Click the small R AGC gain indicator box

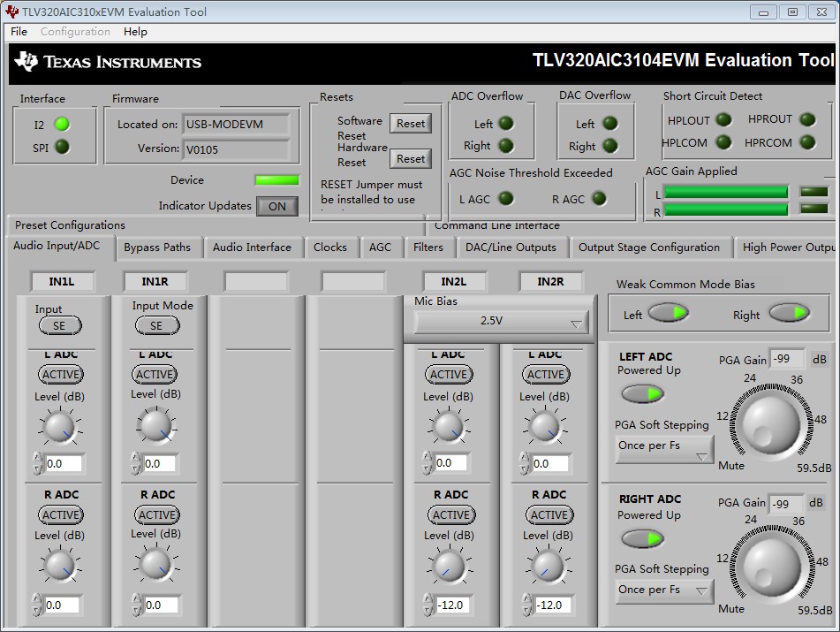pyautogui.click(x=814, y=209)
